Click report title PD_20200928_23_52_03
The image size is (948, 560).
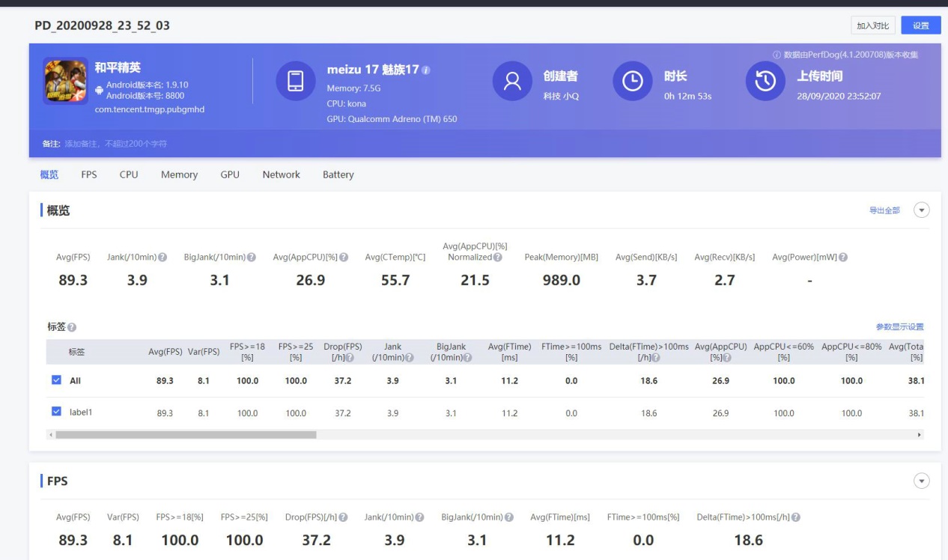pyautogui.click(x=102, y=25)
